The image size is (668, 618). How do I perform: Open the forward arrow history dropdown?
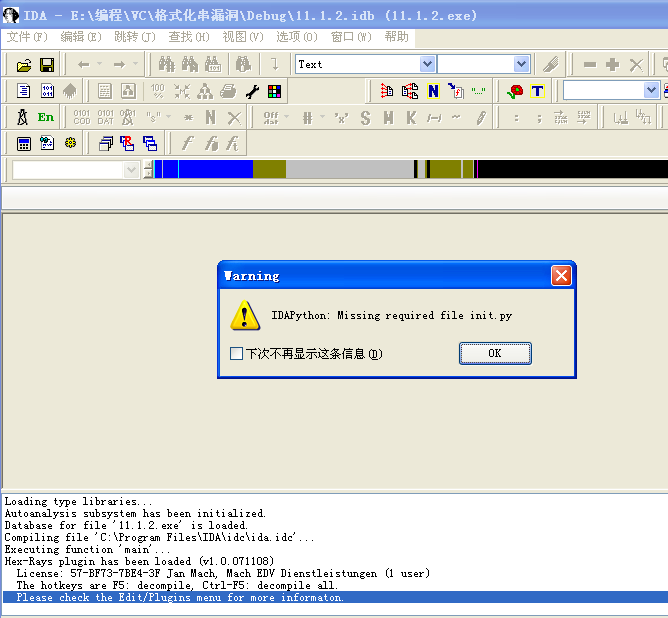pos(135,64)
